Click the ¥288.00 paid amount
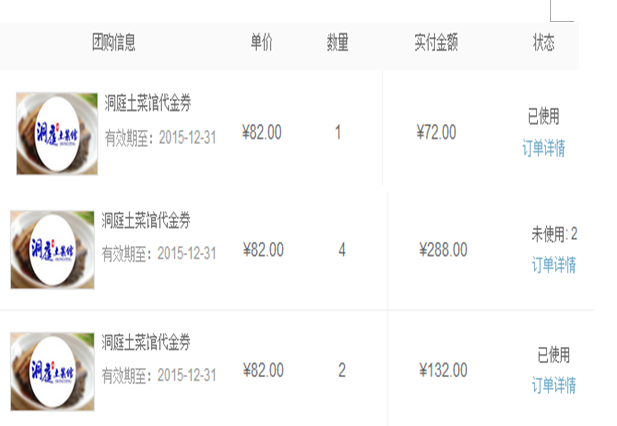 [x=440, y=250]
